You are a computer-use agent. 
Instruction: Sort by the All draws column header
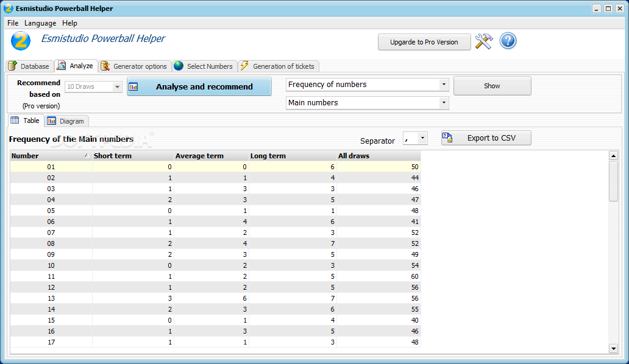click(378, 156)
